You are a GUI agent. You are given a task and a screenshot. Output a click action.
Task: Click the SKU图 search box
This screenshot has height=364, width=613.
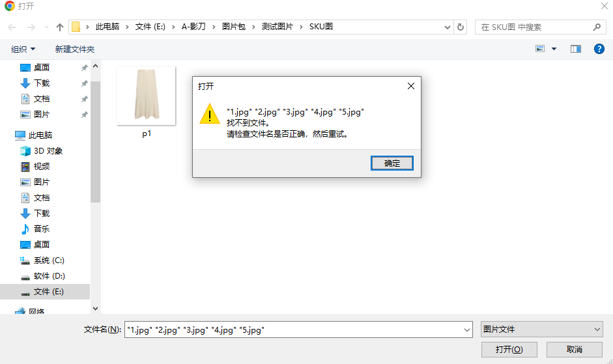(x=534, y=27)
